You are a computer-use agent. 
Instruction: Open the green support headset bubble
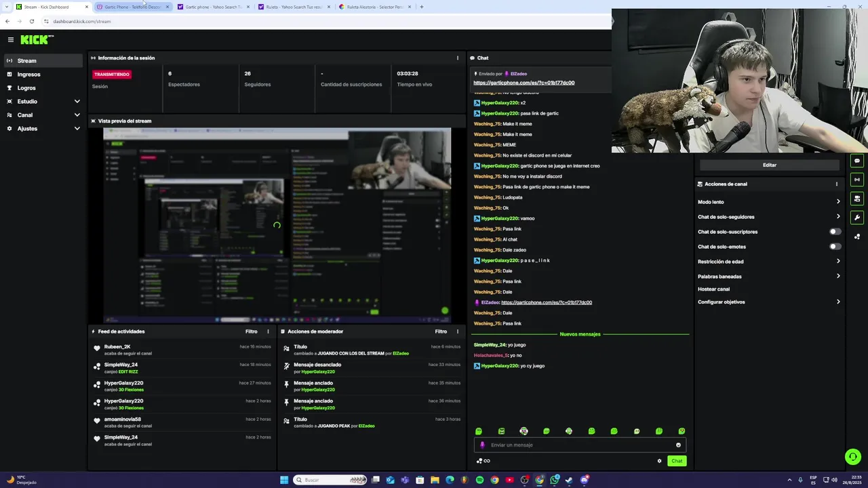coord(853,457)
